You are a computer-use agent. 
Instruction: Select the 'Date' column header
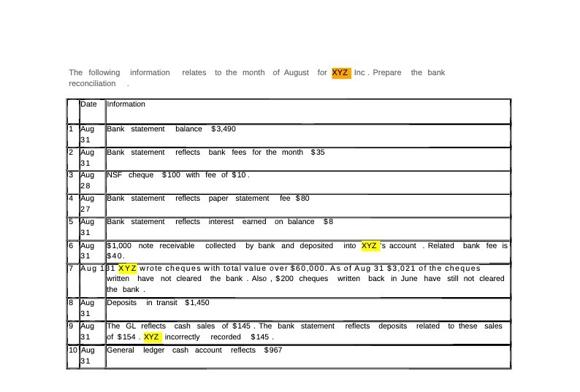click(x=89, y=104)
